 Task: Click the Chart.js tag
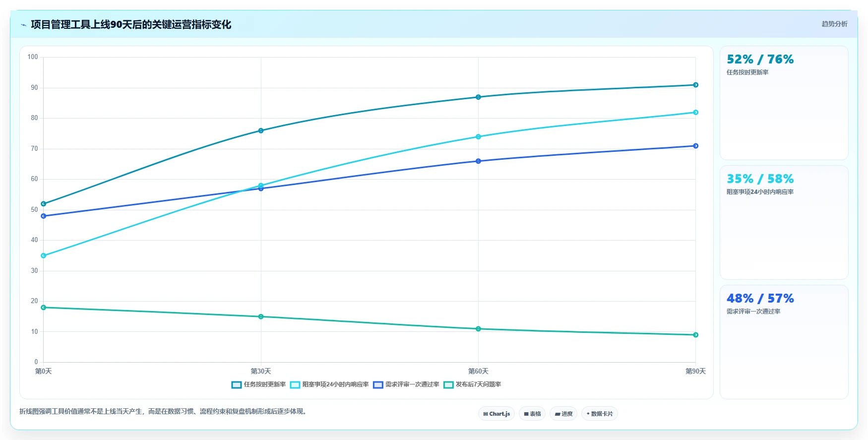[x=496, y=414]
